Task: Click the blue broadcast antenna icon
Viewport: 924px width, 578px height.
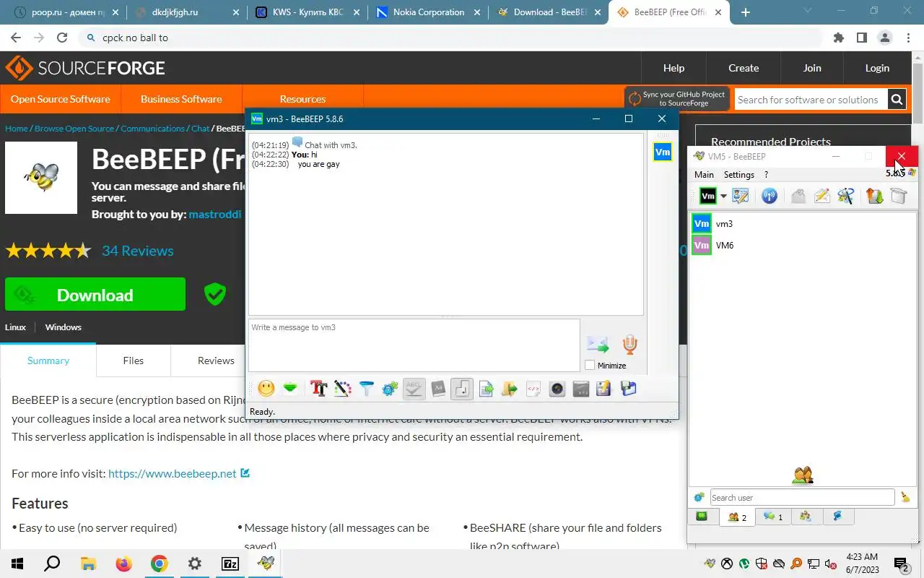Action: [x=770, y=196]
